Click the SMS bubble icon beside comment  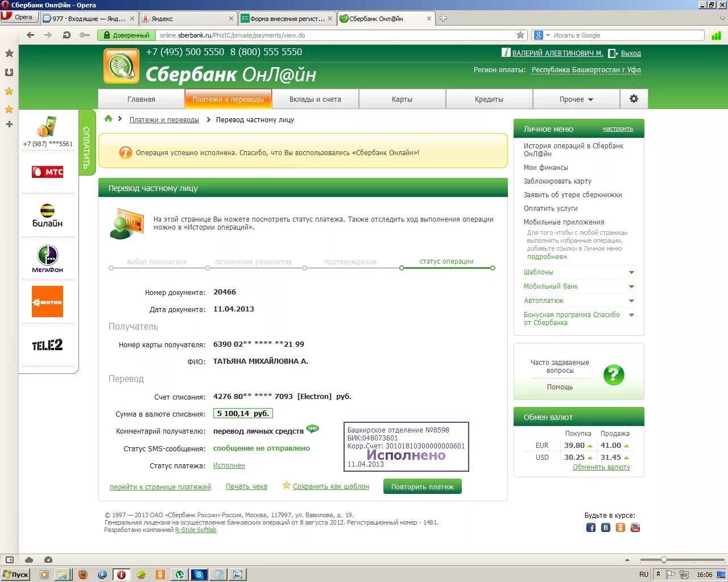(x=312, y=429)
